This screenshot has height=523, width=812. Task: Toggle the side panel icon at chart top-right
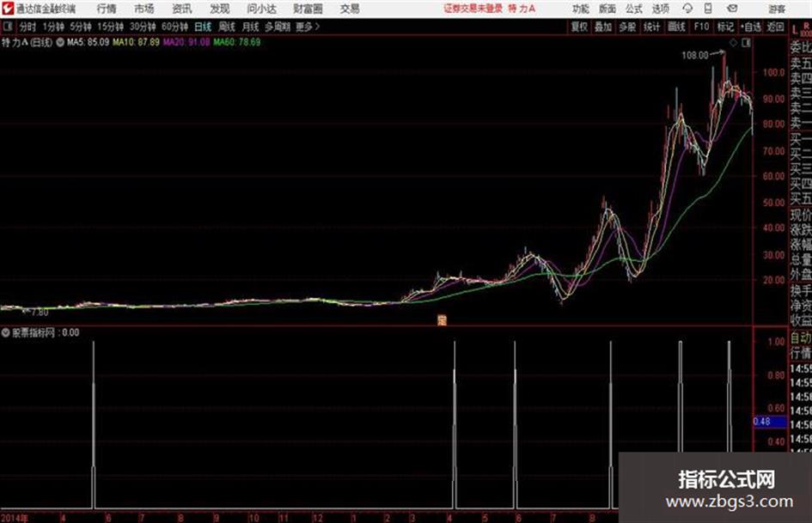[746, 43]
